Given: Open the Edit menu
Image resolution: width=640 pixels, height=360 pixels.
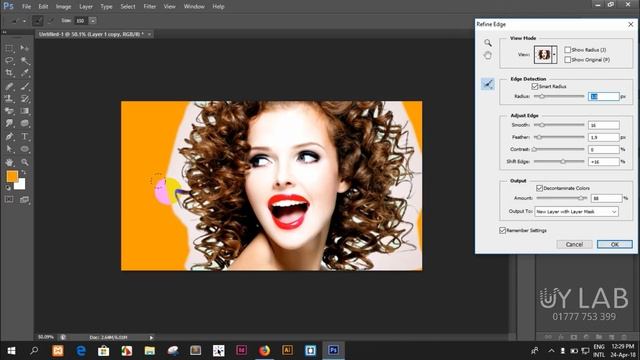Looking at the screenshot, I should (x=43, y=7).
